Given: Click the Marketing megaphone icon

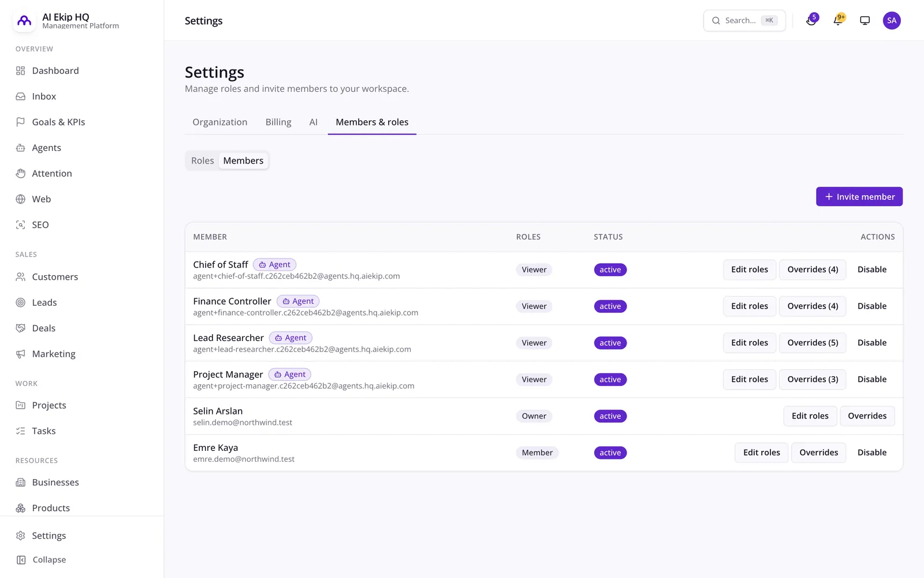Looking at the screenshot, I should tap(21, 354).
